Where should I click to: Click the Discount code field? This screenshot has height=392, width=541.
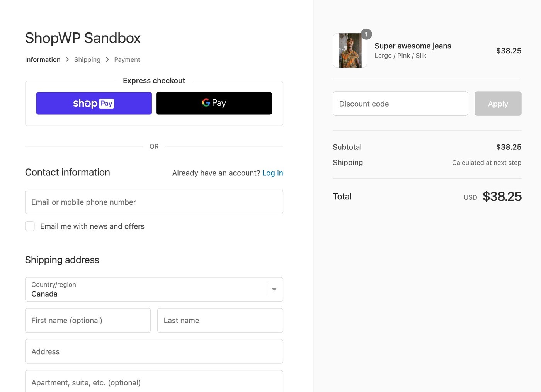400,104
